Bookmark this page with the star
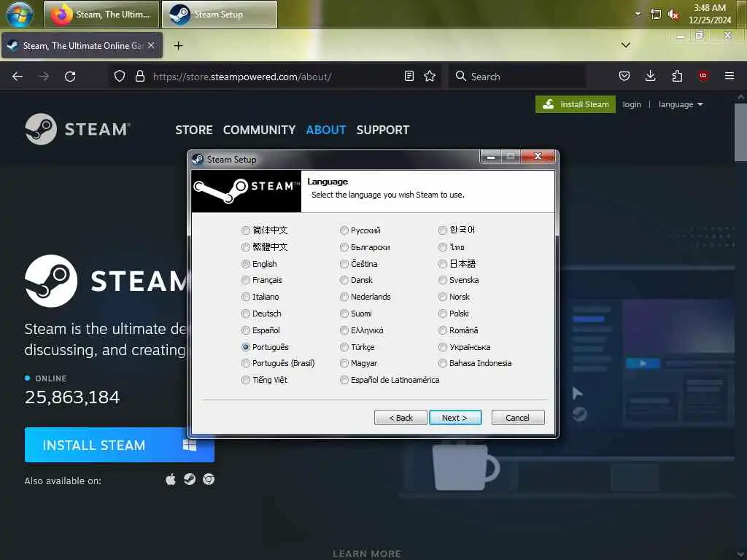This screenshot has width=747, height=560. pos(430,76)
